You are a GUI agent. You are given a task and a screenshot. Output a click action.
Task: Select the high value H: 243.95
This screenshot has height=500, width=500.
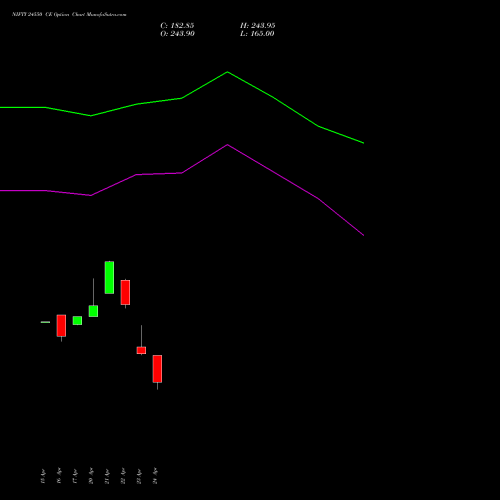coord(258,26)
